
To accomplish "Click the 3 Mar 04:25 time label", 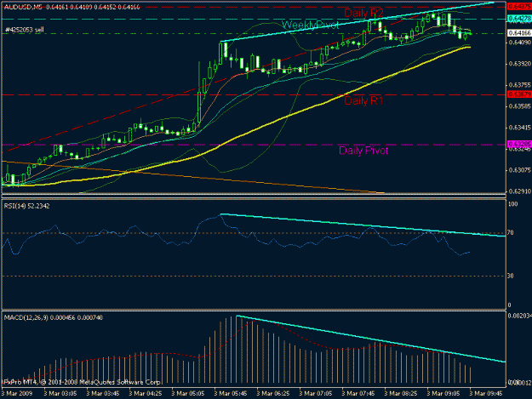I will (x=146, y=394).
